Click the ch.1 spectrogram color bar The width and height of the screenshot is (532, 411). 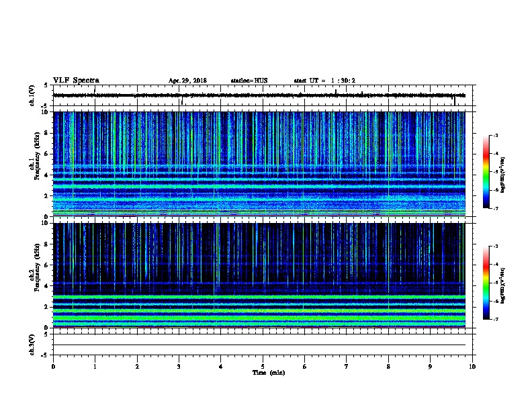tap(486, 172)
